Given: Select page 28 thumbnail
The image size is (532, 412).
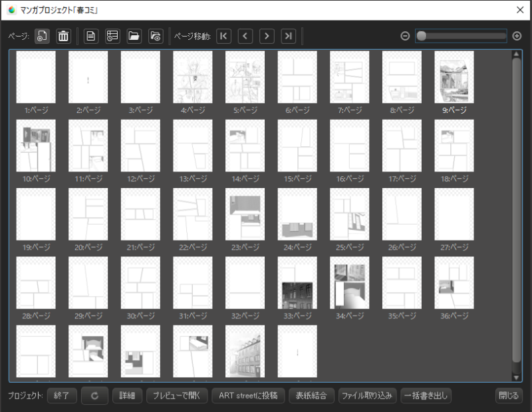Looking at the screenshot, I should coord(36,282).
